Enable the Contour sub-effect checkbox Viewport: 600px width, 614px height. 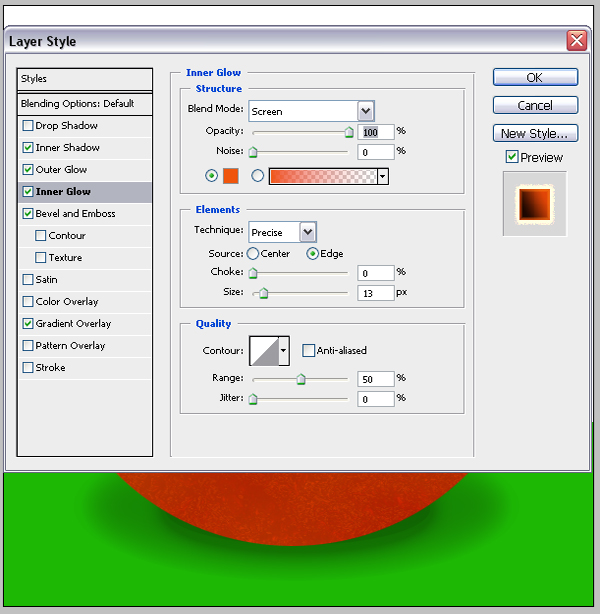click(x=40, y=235)
